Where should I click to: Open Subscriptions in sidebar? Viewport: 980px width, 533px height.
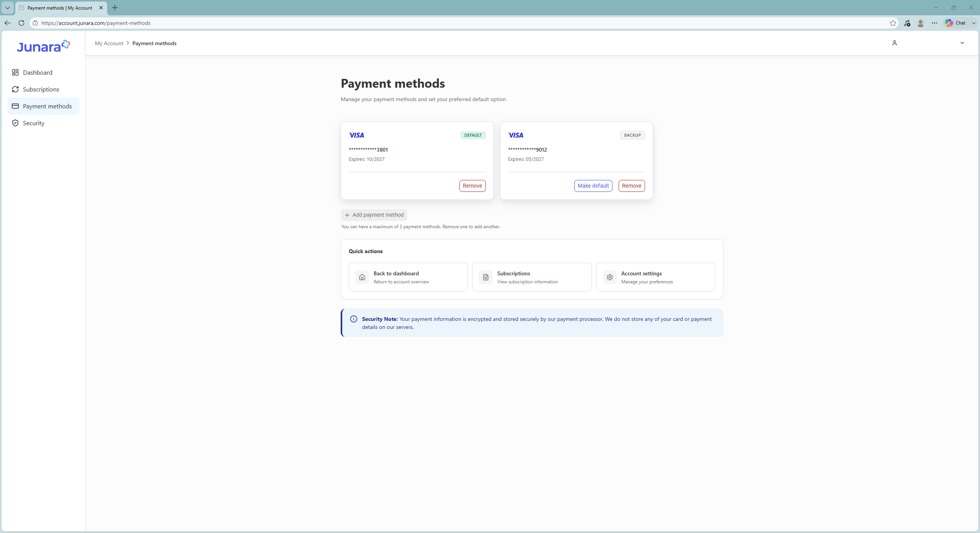pos(43,89)
